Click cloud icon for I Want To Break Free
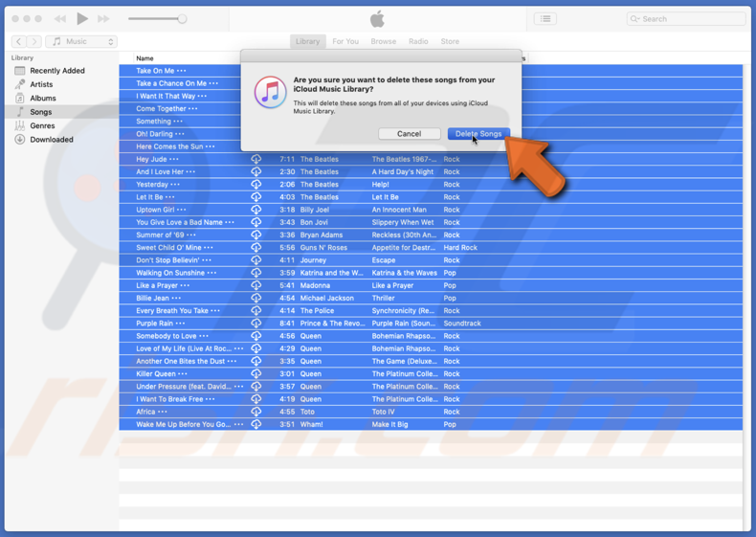 (x=256, y=399)
